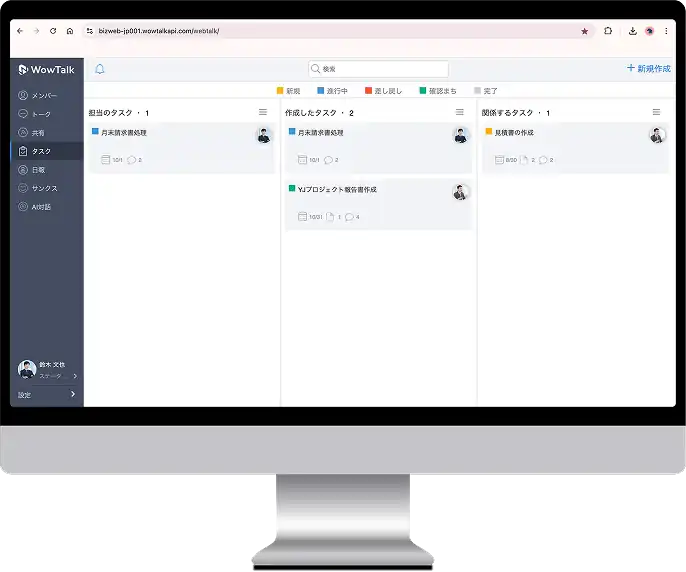686x572 pixels.
Task: Open the YJプロジェクト報告書作成 task
Action: 378,204
